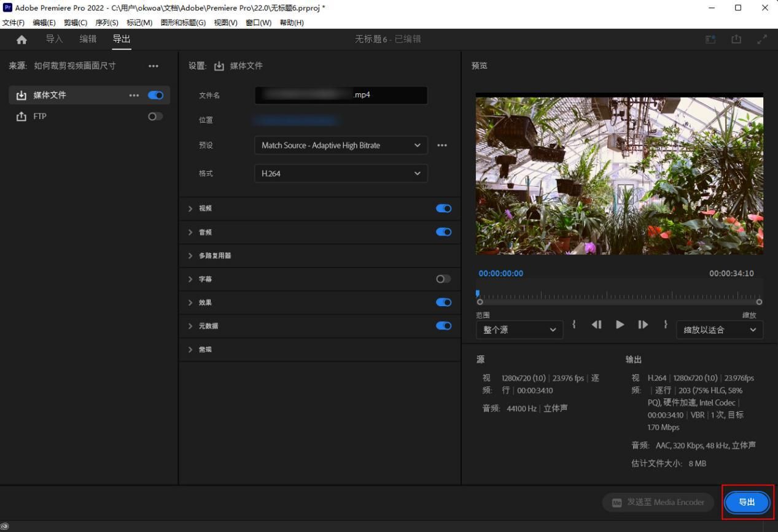Open source options three-dots menu
778x532 pixels.
click(154, 66)
